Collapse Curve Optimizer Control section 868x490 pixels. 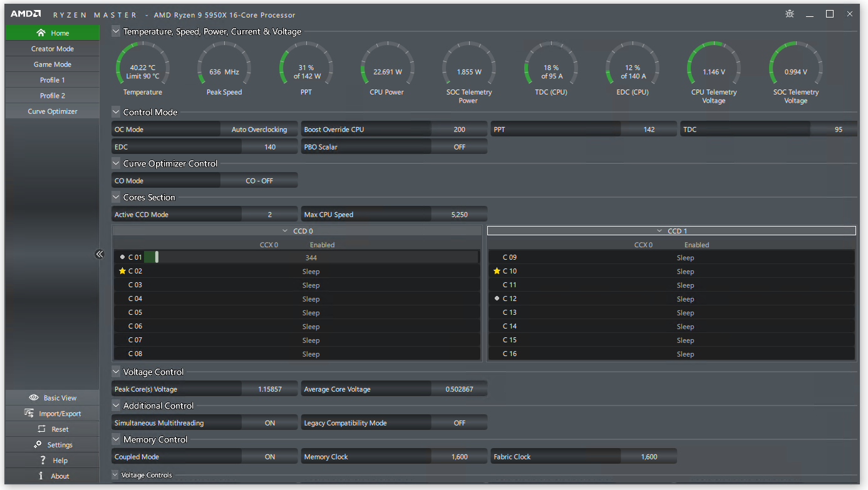[x=116, y=163]
